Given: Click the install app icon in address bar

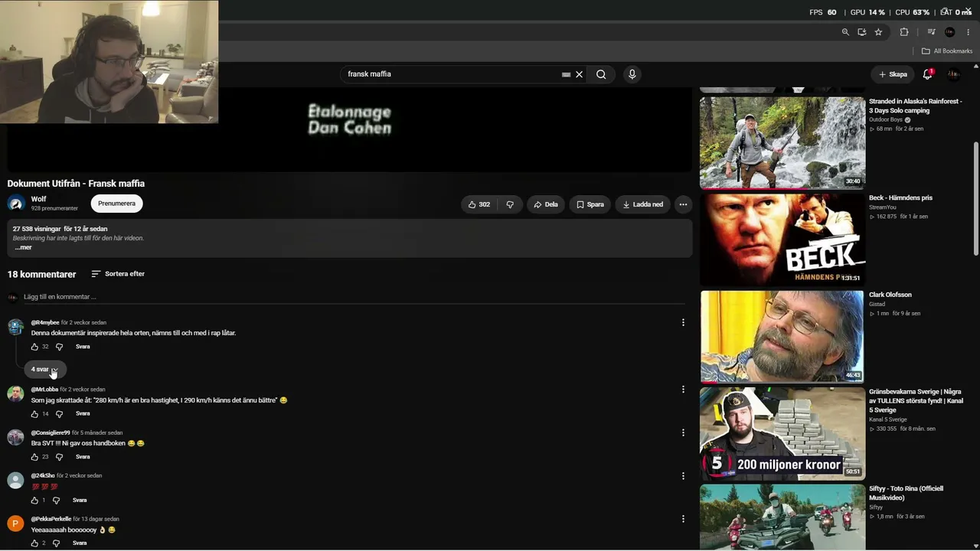Looking at the screenshot, I should 861,32.
